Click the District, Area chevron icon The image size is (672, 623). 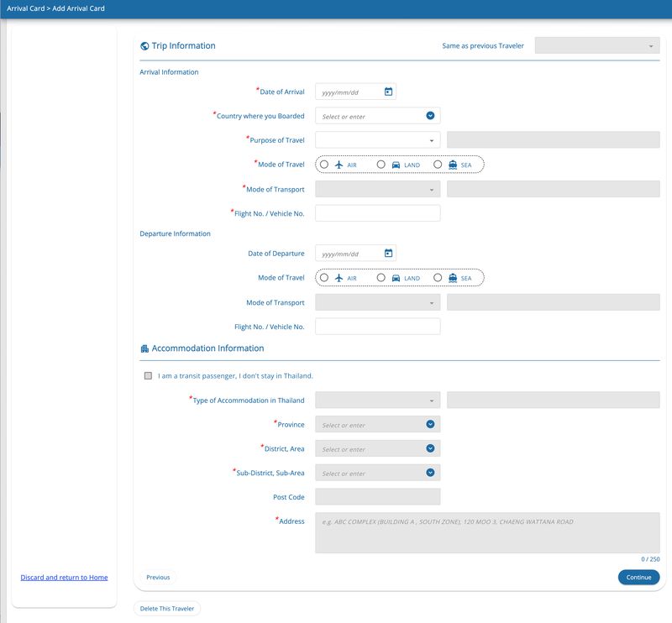pyautogui.click(x=430, y=448)
